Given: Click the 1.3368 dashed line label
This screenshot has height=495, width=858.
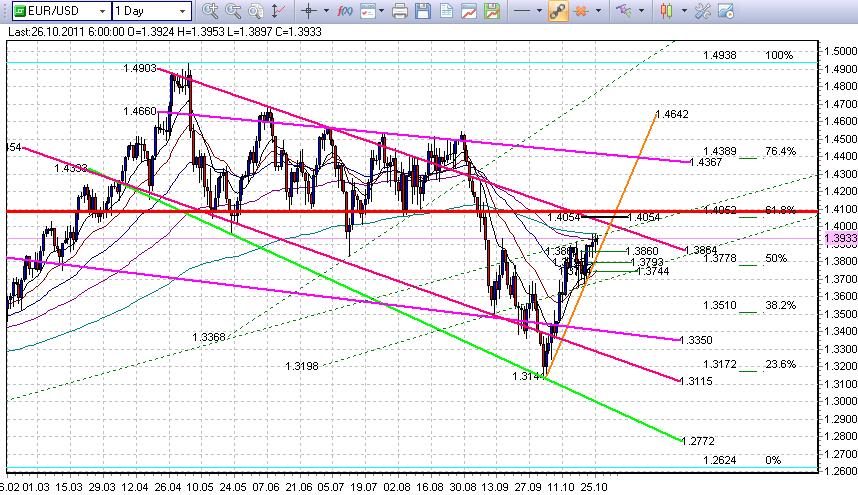Looking at the screenshot, I should click(x=208, y=337).
